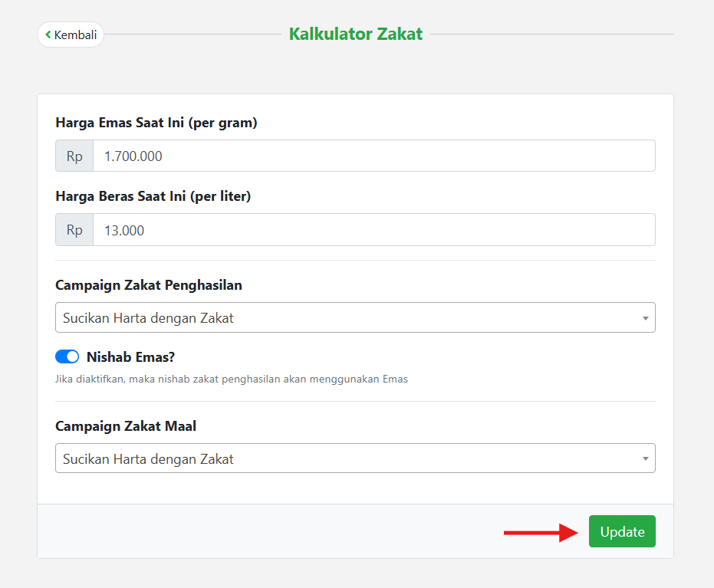Click the "Harga Beras Saat Ini" label

coord(153,196)
